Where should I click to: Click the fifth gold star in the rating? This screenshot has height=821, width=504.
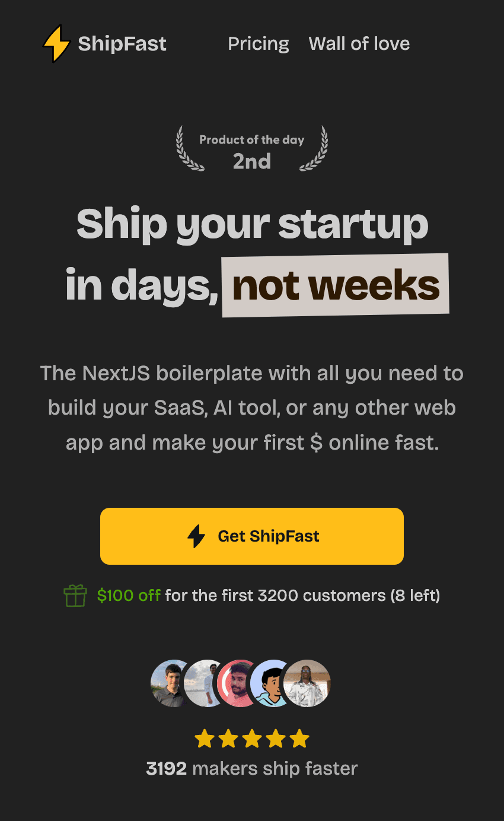coord(299,739)
